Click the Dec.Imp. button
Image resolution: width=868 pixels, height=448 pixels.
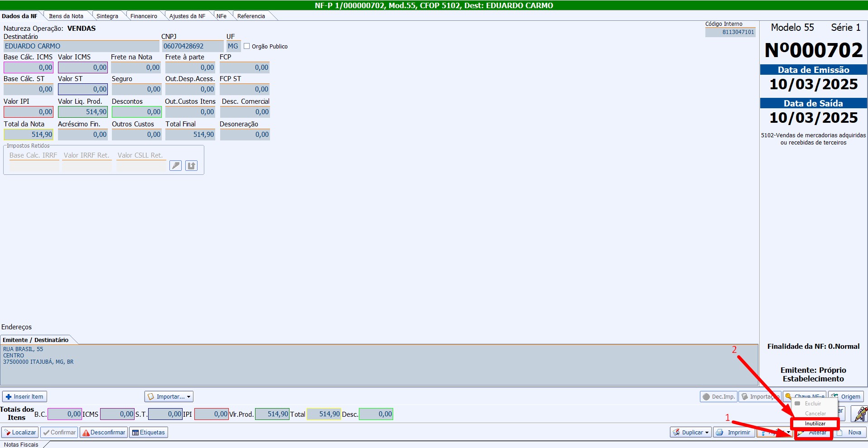(719, 397)
